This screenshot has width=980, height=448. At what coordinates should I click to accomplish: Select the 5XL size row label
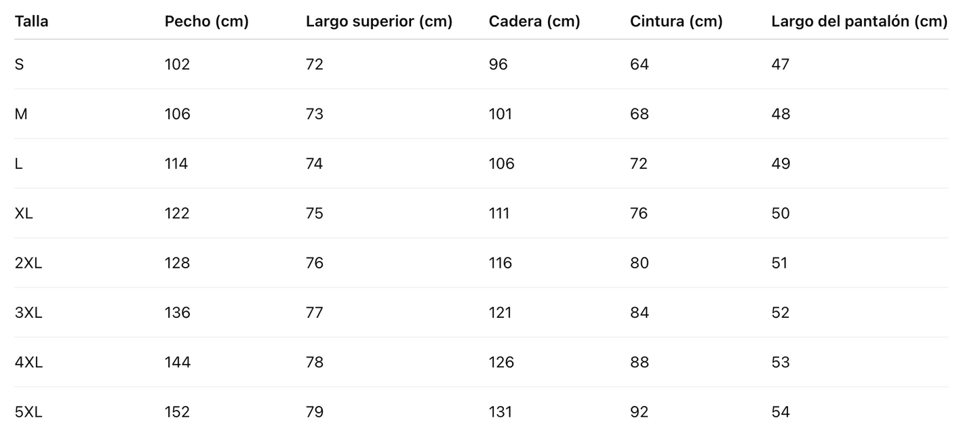click(x=28, y=412)
